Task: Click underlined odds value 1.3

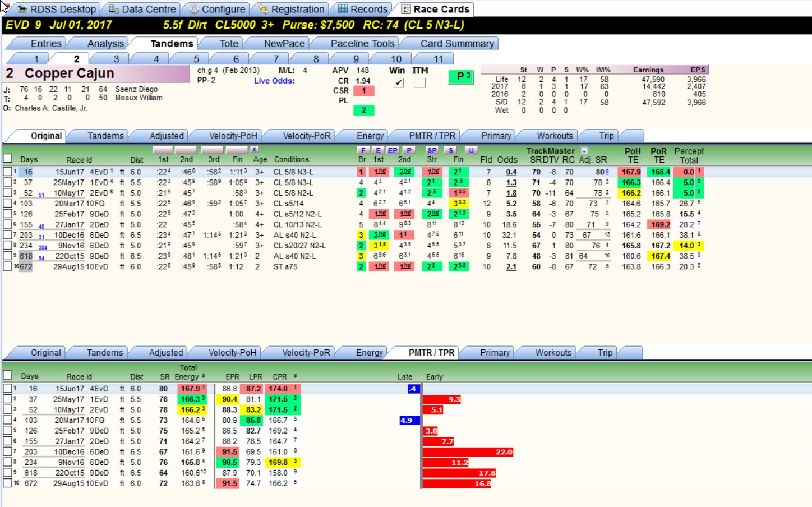Action: click(511, 183)
